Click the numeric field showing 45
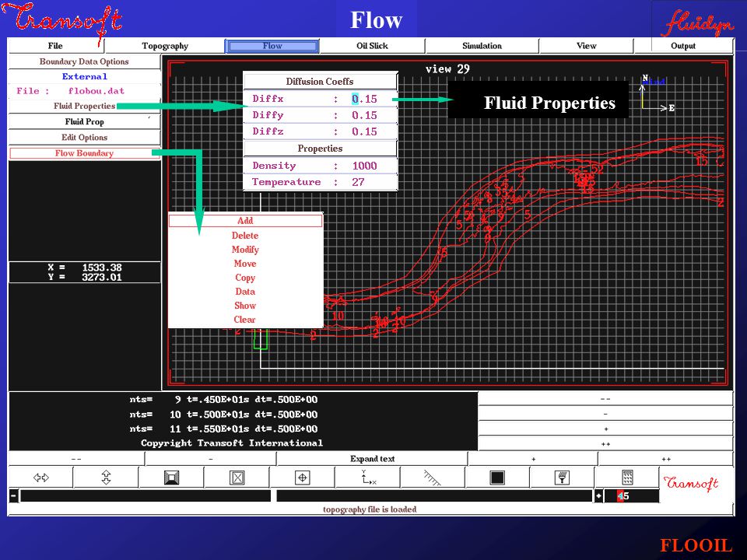Viewport: 747px width, 560px height. (631, 496)
